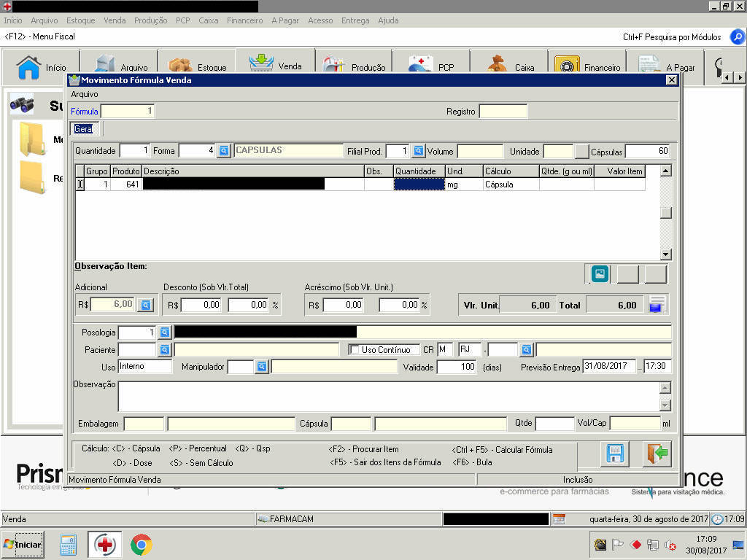Screen dimensions: 747x560
Task: Open the Forma search lookup
Action: pos(224,151)
